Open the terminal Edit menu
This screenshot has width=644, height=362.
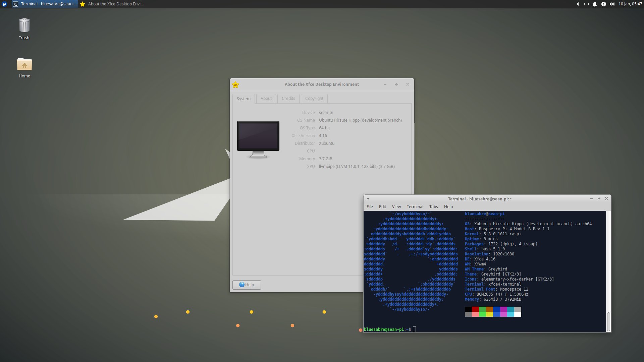[x=382, y=207]
